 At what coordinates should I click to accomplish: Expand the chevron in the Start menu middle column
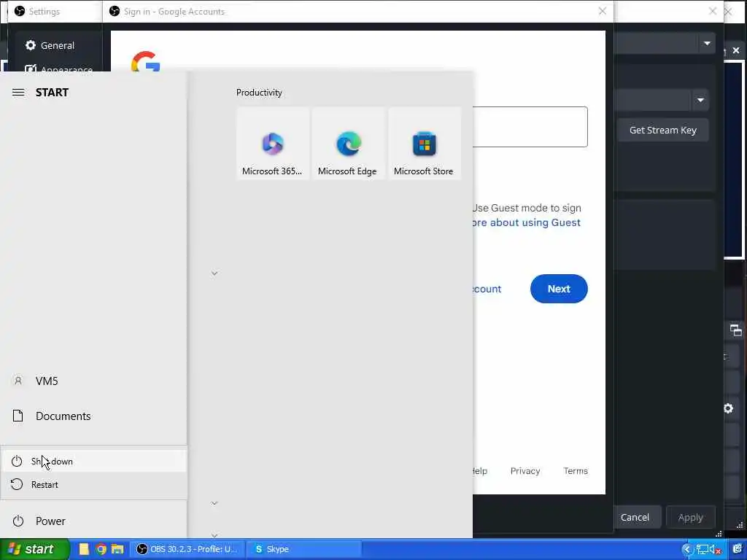[x=214, y=273]
